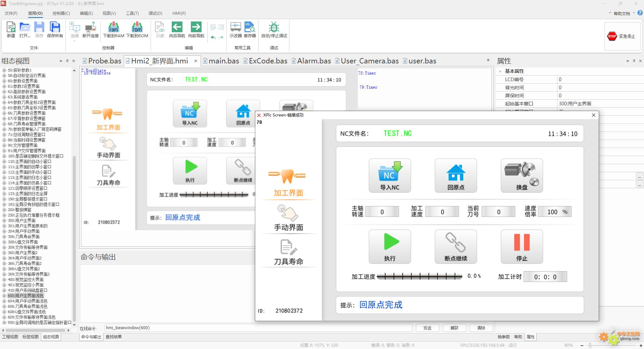Image resolution: width=644 pixels, height=349 pixels.
Task: Click the 捕获 button
Action: pos(454,328)
